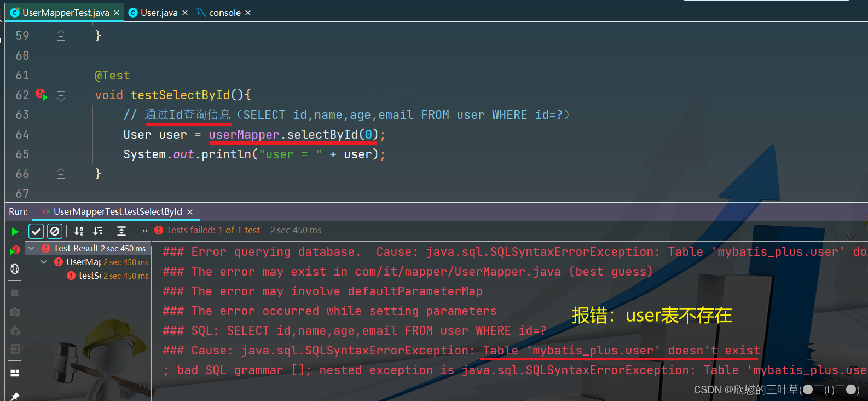Image resolution: width=868 pixels, height=401 pixels.
Task: Stop the running process
Action: pyautogui.click(x=15, y=293)
